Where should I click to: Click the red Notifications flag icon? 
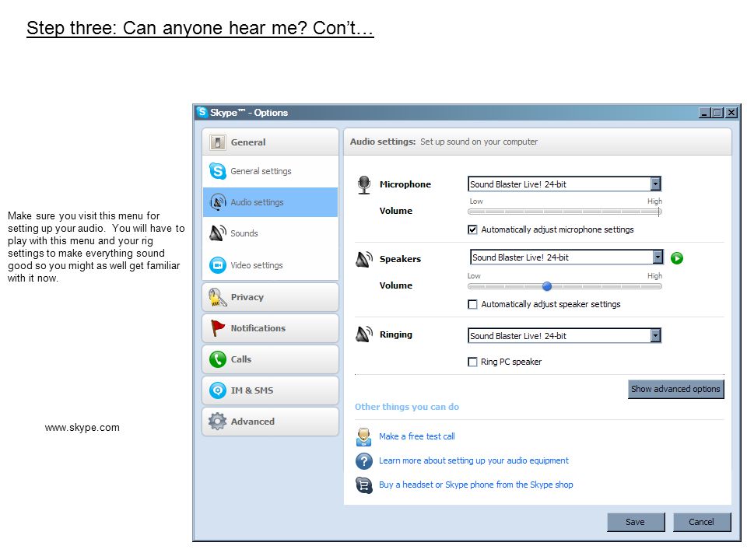pyautogui.click(x=218, y=328)
